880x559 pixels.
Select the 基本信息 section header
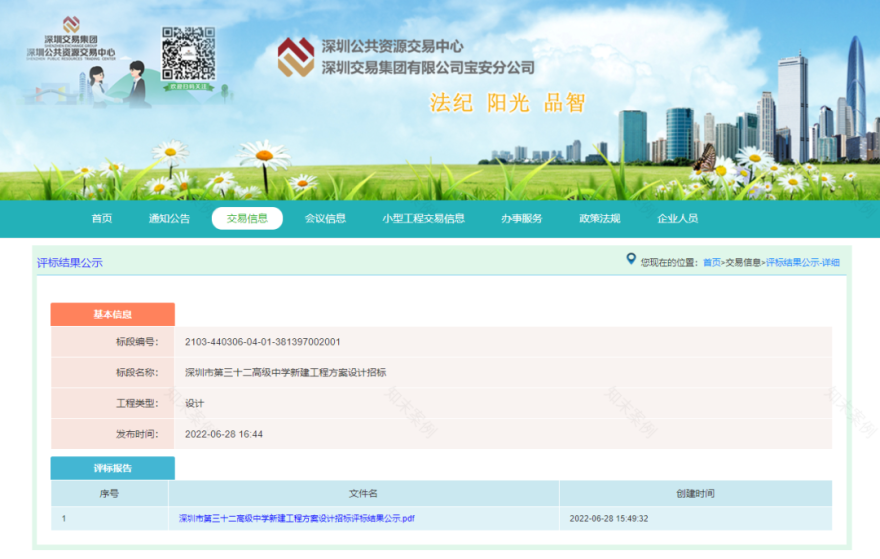[x=112, y=314]
